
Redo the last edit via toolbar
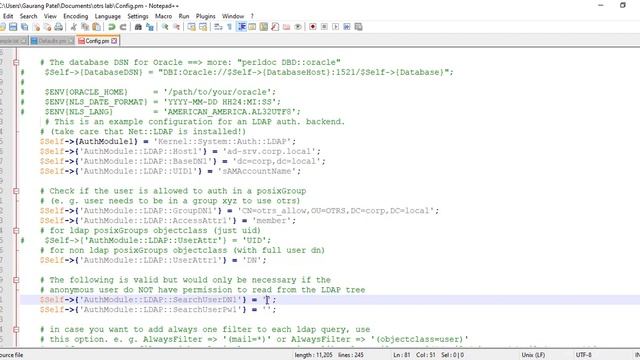click(x=122, y=27)
